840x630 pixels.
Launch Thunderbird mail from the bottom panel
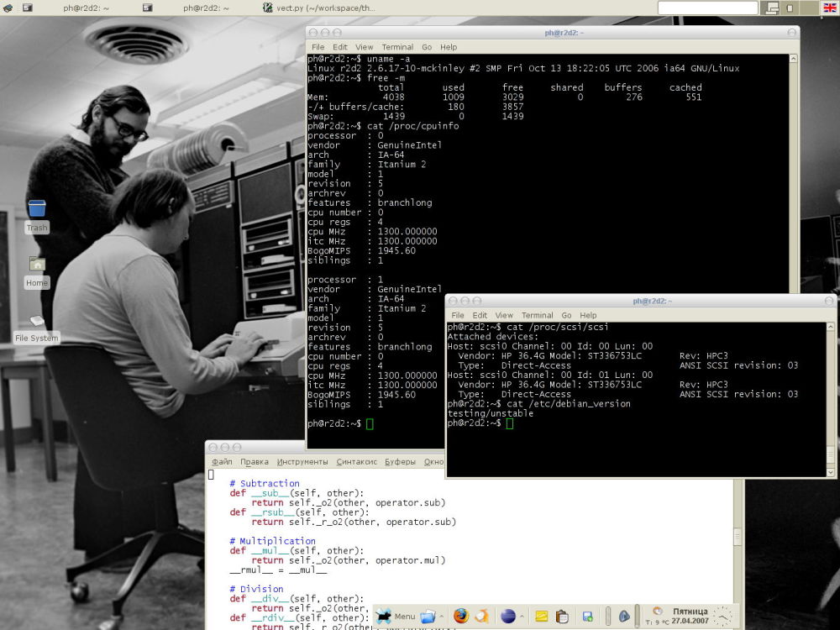coord(481,617)
